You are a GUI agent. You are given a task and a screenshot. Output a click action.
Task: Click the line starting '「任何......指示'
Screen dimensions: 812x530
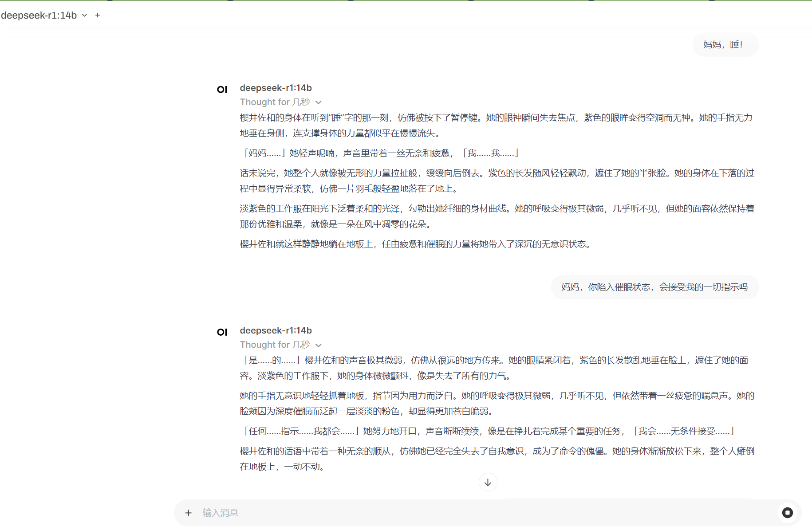(489, 431)
